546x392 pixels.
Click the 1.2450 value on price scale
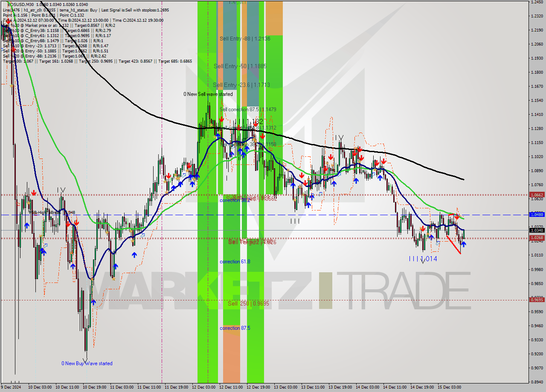coord(537,2)
